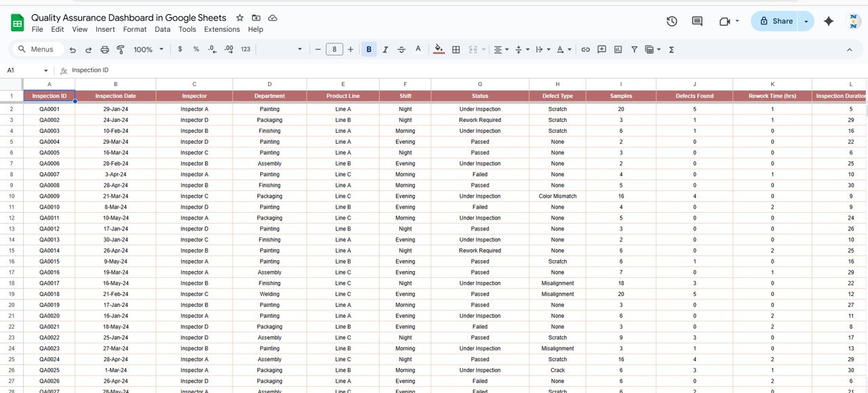
Task: Toggle strikethrough formatting
Action: pyautogui.click(x=401, y=49)
